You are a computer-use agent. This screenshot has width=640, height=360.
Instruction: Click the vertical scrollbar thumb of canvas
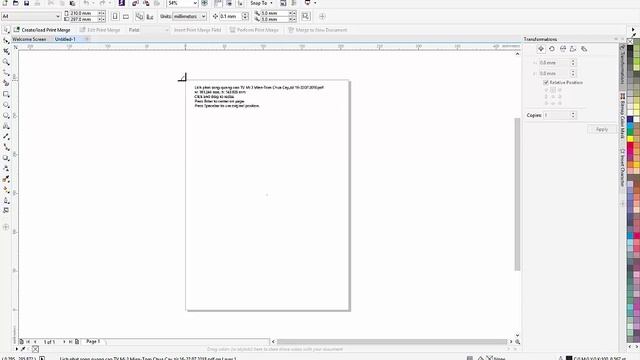[517, 194]
